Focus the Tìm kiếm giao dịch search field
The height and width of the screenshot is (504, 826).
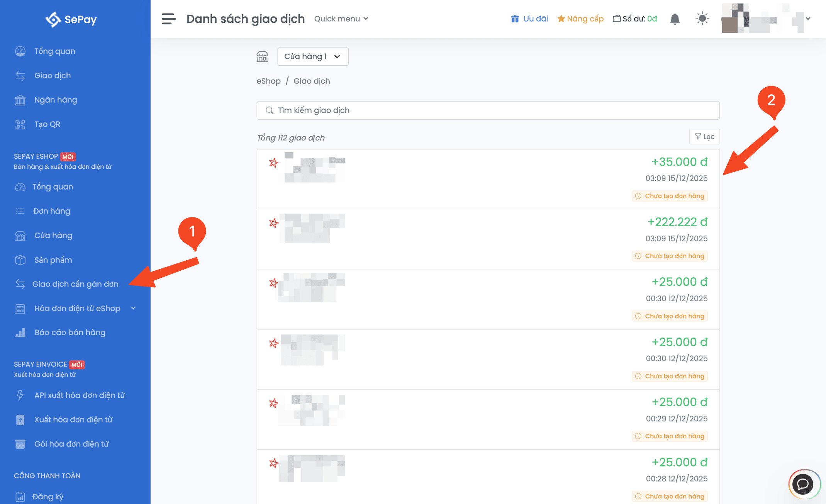point(488,110)
